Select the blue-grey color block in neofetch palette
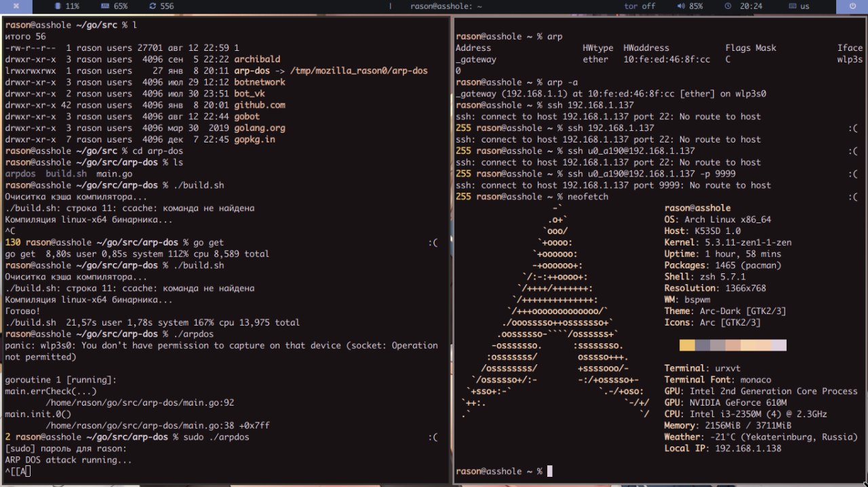 pos(703,345)
